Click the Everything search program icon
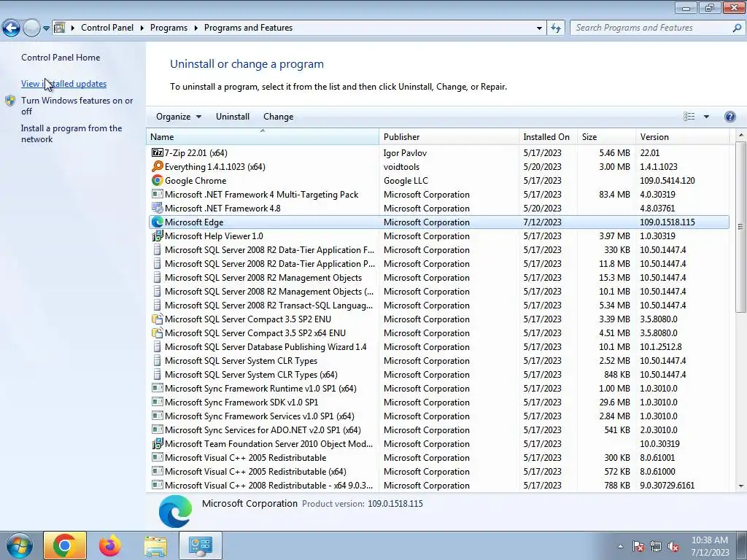 tap(157, 166)
